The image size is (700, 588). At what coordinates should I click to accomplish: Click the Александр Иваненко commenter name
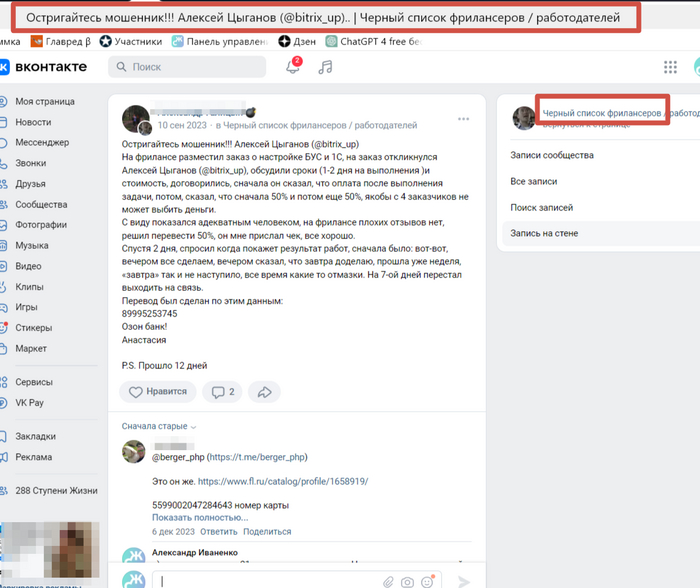click(195, 553)
